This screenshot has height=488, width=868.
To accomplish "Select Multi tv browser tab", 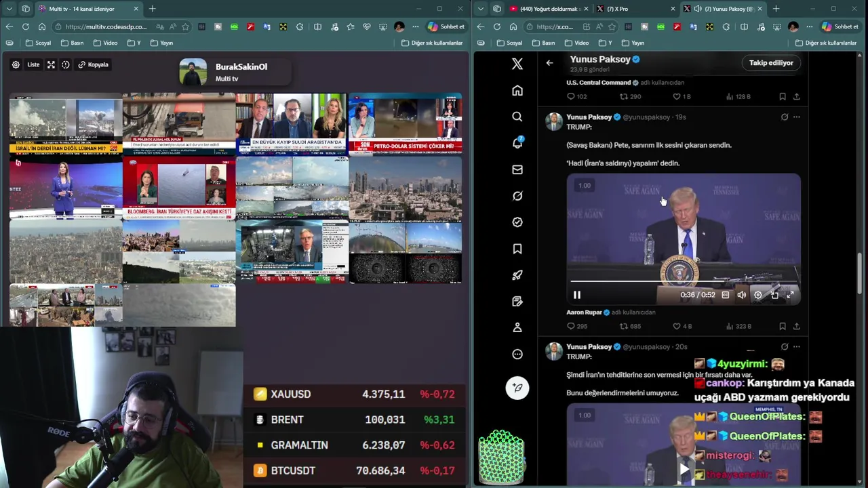I will point(89,9).
